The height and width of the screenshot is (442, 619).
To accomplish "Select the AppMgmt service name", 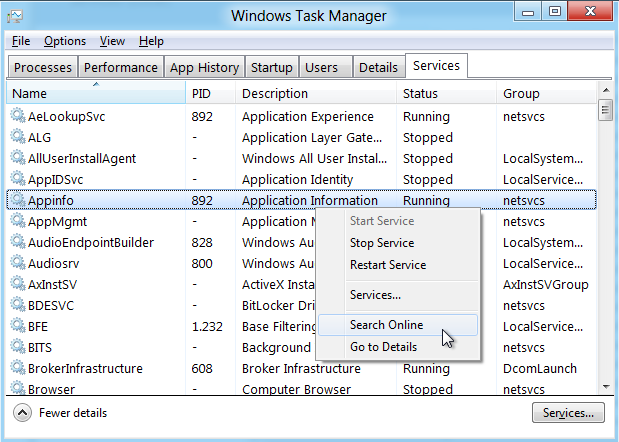I will click(57, 221).
